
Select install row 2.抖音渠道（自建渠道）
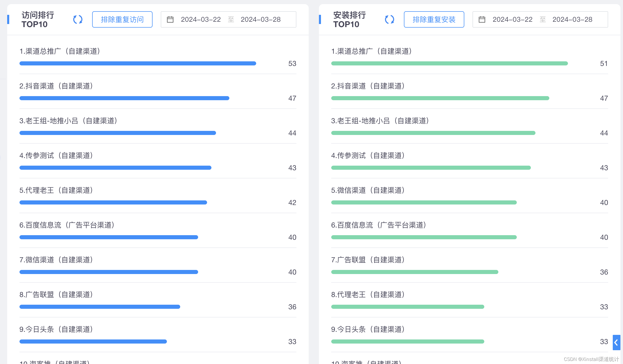tap(470, 92)
